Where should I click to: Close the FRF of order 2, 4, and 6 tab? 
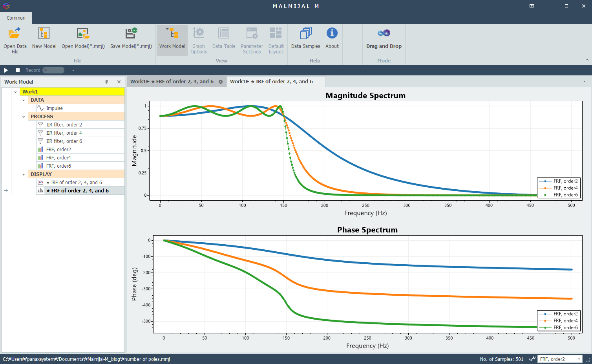coord(221,82)
